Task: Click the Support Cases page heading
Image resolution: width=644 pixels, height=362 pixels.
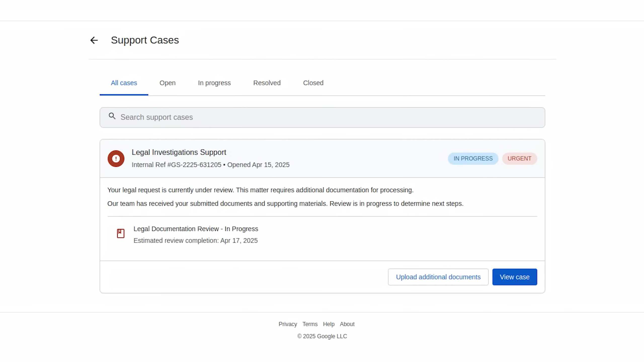Action: click(145, 40)
